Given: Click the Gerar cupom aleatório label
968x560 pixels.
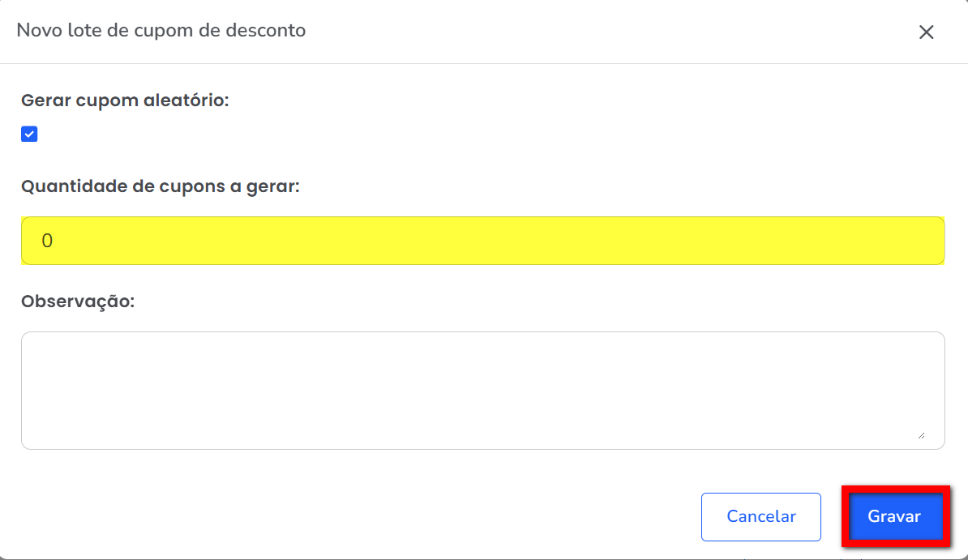Looking at the screenshot, I should point(125,101).
